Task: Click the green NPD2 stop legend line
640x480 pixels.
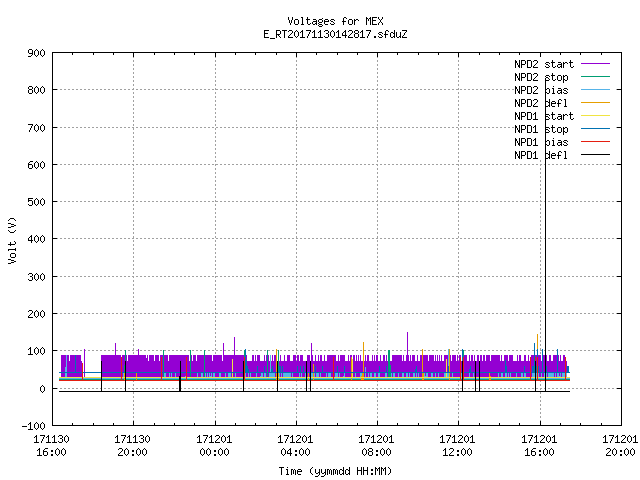Action: coord(595,77)
